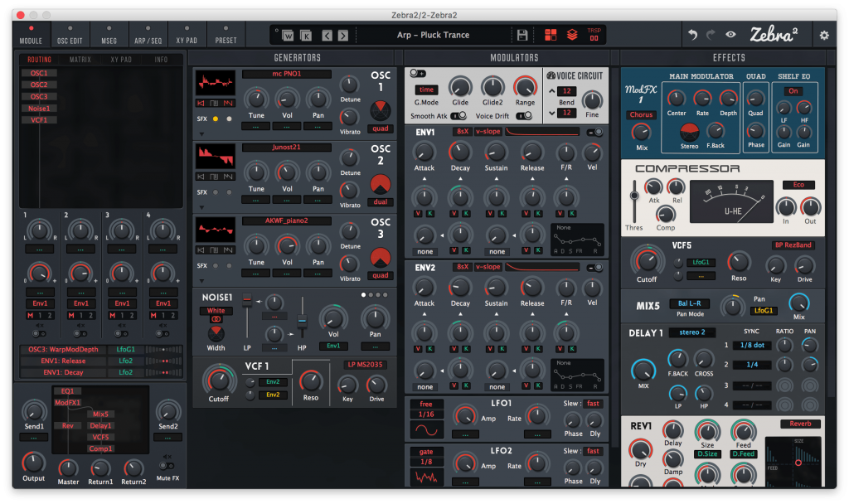Click the Eco button in the Compressor

(798, 185)
